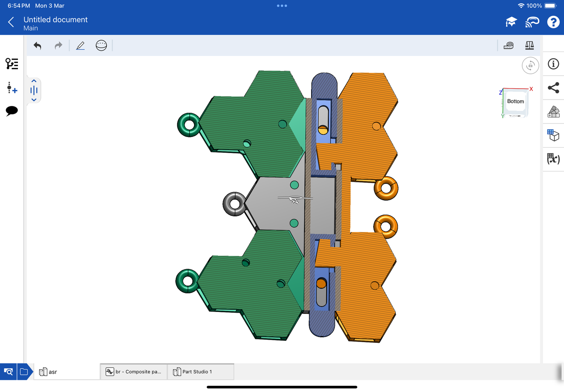
Task: Click the Bottom face of view cube
Action: [515, 102]
